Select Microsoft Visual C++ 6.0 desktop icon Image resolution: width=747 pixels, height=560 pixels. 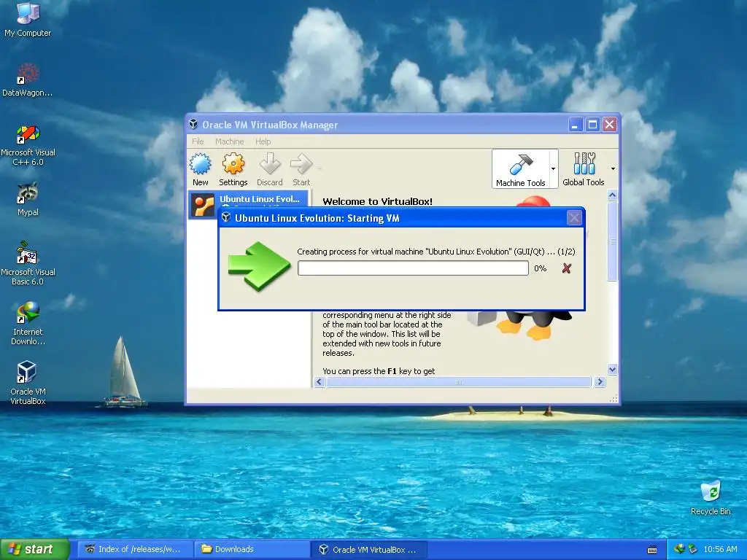28,145
